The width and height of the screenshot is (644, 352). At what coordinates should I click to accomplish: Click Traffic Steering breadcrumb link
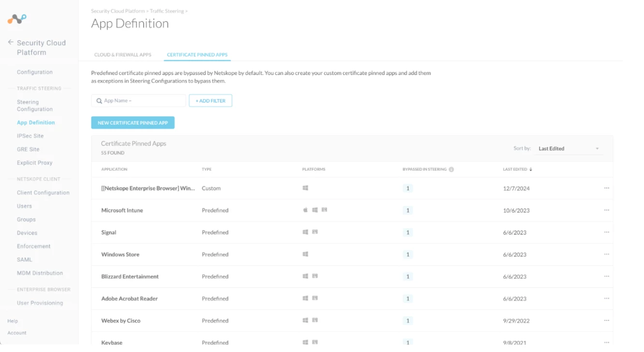(x=167, y=11)
